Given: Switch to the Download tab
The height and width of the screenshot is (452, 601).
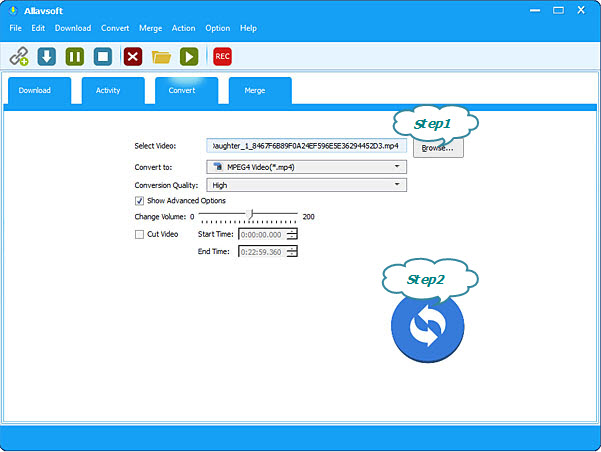Looking at the screenshot, I should point(39,90).
